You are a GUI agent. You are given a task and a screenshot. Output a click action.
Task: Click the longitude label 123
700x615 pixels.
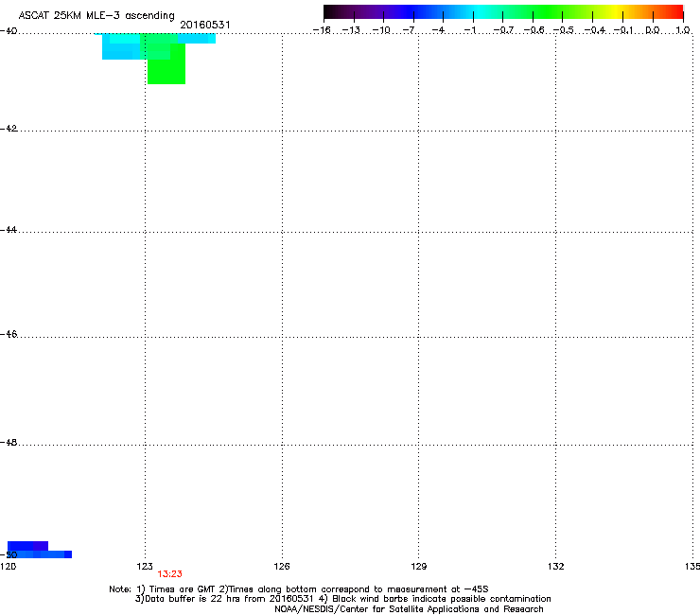coord(145,567)
